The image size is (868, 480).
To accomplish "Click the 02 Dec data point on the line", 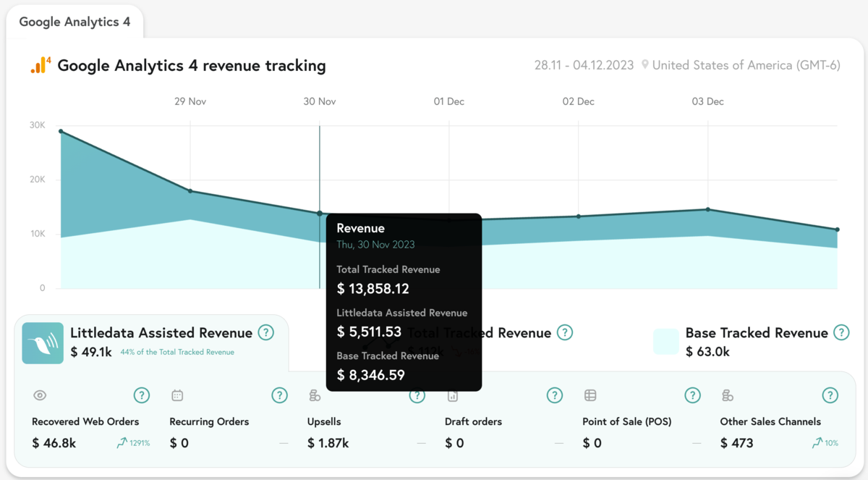I will pyautogui.click(x=579, y=216).
